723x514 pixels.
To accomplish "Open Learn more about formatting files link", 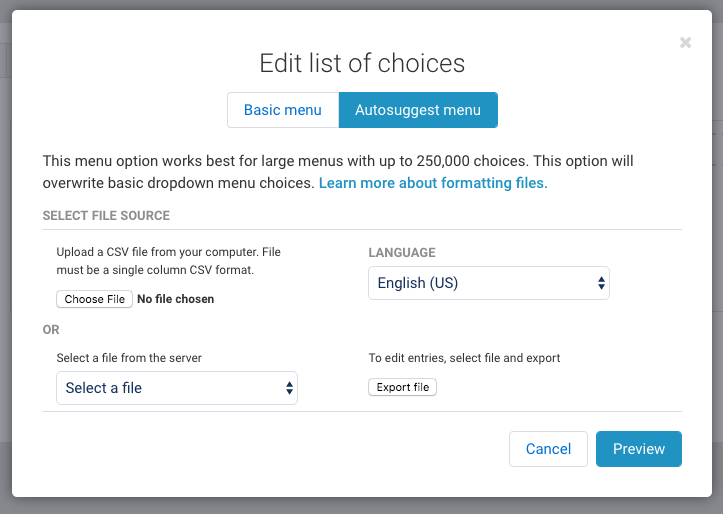I will [x=433, y=183].
